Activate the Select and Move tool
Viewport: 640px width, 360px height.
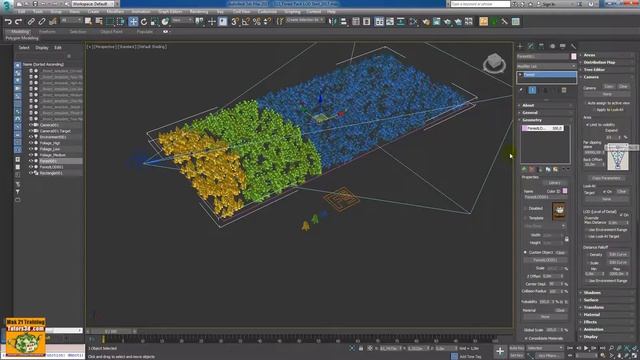tap(133, 22)
